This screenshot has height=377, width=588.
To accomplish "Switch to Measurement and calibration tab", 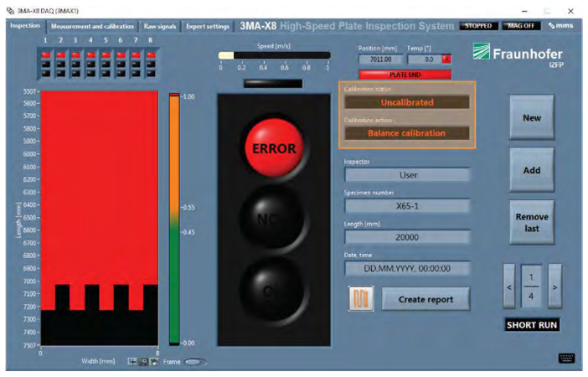I will point(92,27).
